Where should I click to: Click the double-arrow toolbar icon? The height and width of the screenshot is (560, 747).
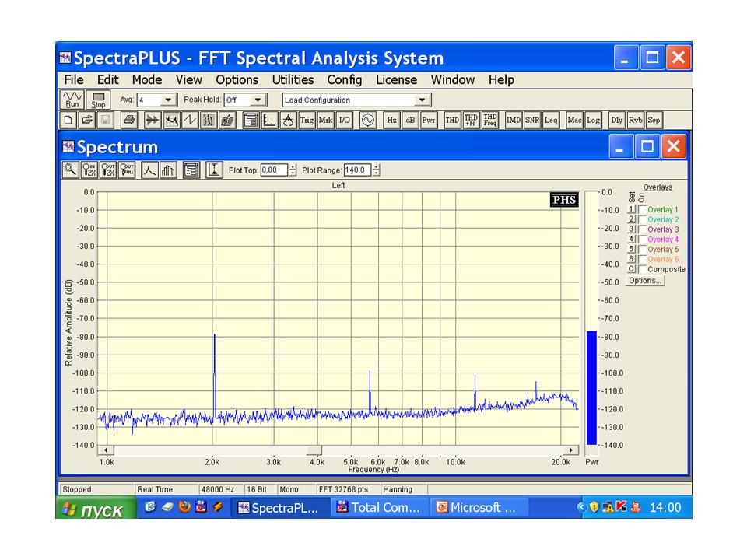click(x=152, y=120)
